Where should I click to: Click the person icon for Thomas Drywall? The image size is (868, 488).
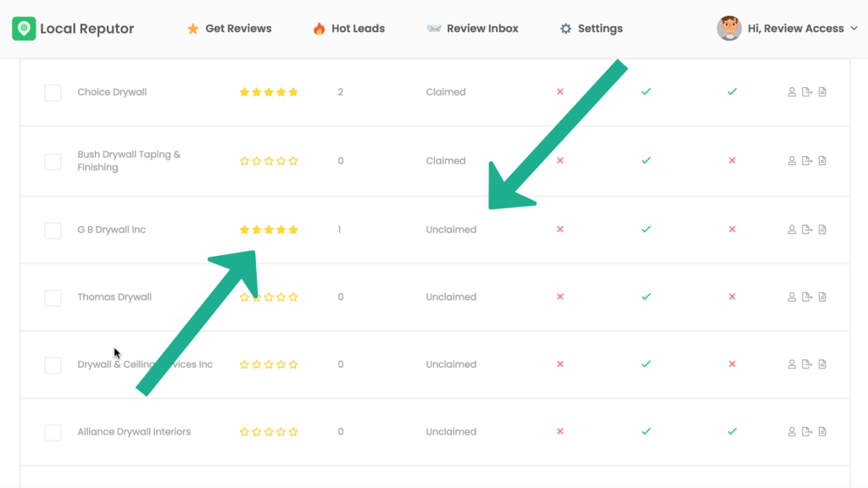[x=793, y=297]
